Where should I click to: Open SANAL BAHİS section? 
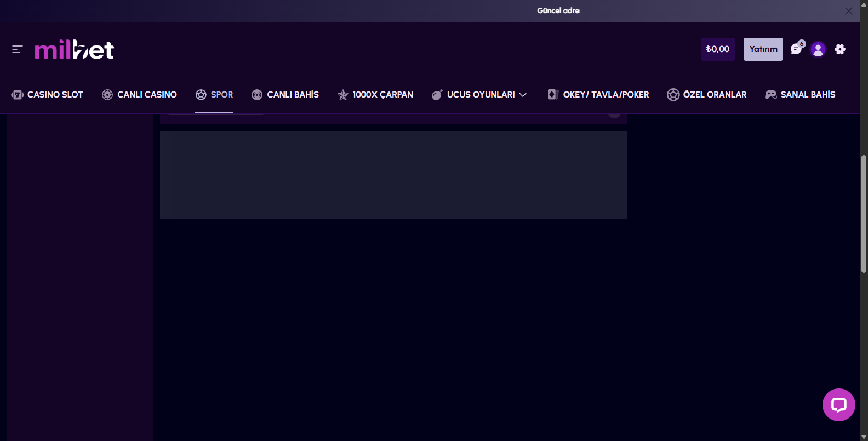(x=800, y=95)
